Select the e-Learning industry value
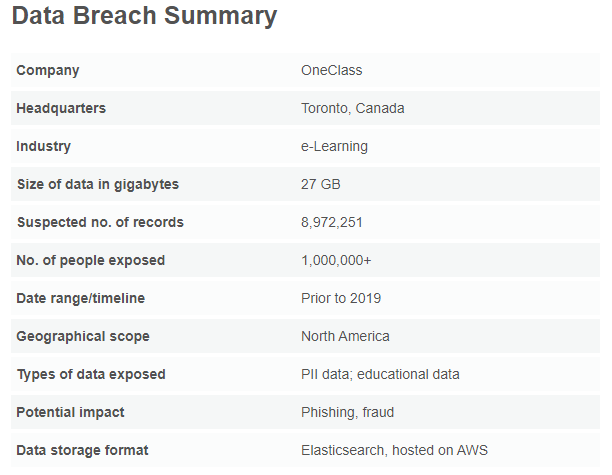Viewport: 612px width, 475px height. coord(334,146)
